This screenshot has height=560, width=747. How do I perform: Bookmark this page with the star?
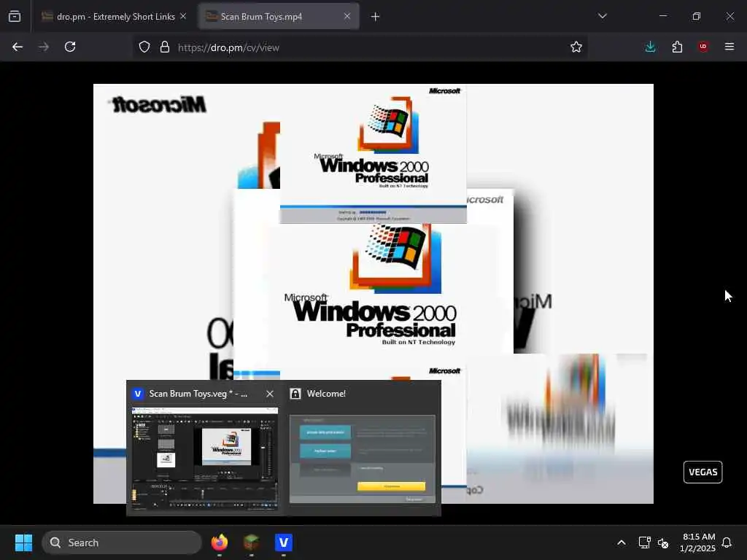tap(576, 47)
